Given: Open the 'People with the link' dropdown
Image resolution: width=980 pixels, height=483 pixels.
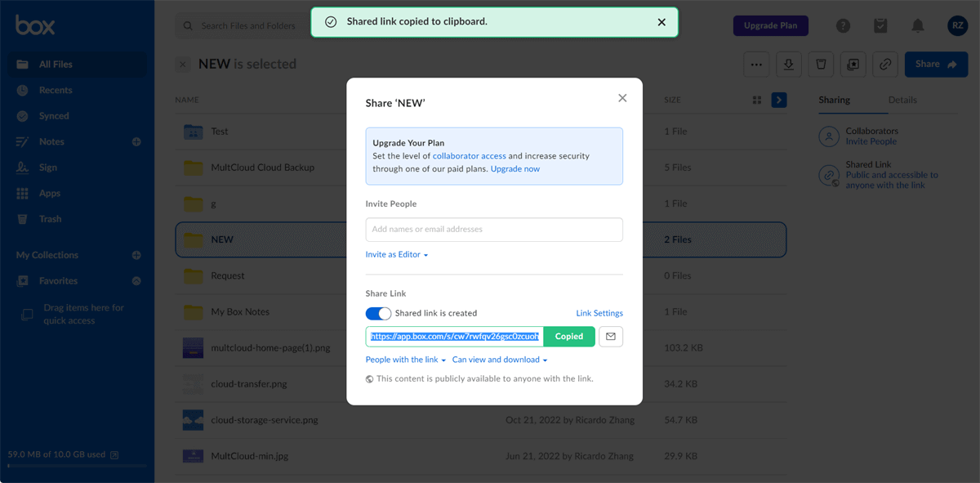Looking at the screenshot, I should 405,360.
